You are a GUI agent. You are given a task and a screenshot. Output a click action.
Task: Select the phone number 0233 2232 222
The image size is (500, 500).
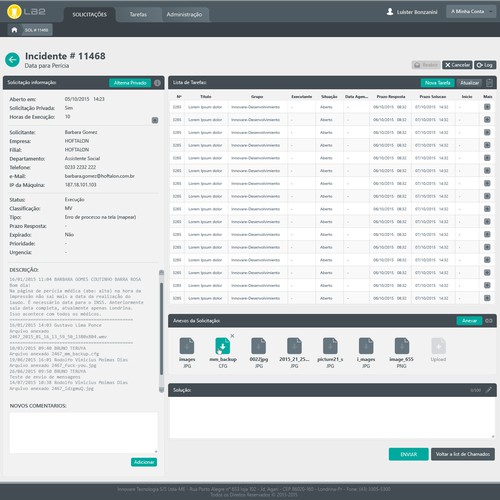[80, 167]
